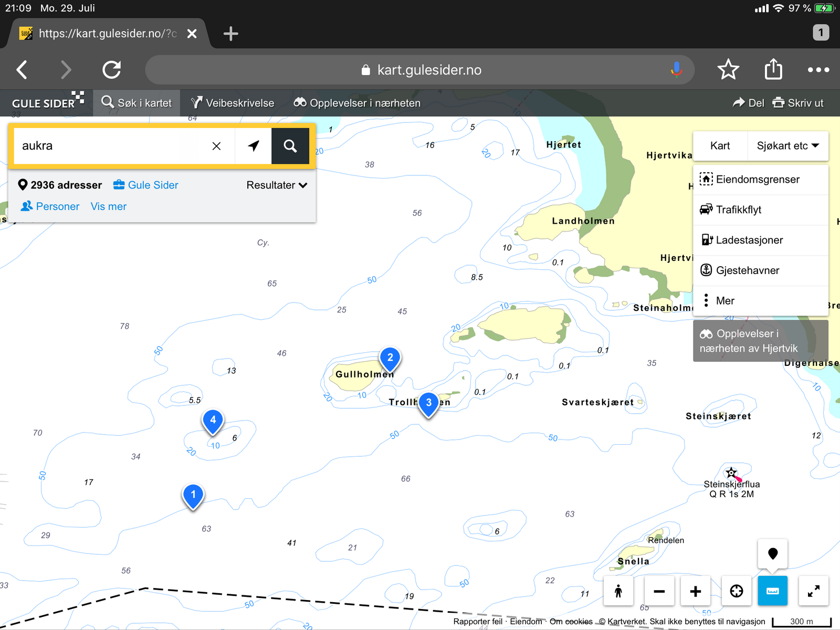Enter fullscreen map mode

[813, 591]
